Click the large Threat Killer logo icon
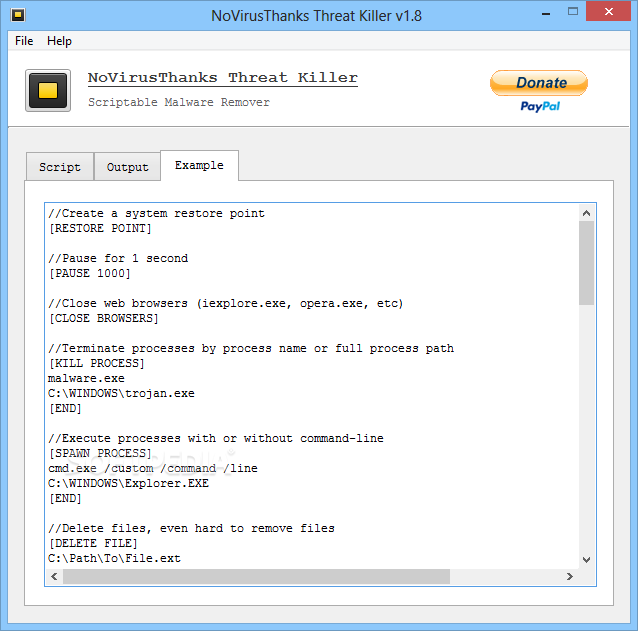This screenshot has height=631, width=638. tap(48, 90)
